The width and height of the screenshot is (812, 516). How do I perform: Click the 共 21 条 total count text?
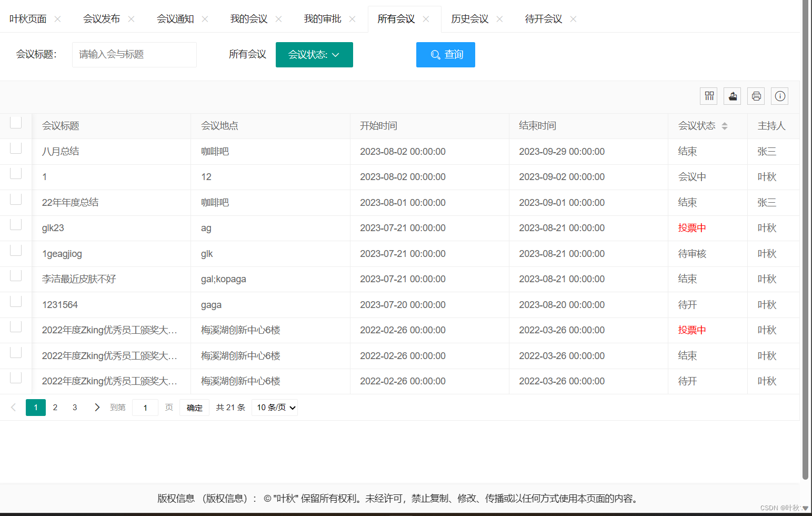pyautogui.click(x=230, y=408)
